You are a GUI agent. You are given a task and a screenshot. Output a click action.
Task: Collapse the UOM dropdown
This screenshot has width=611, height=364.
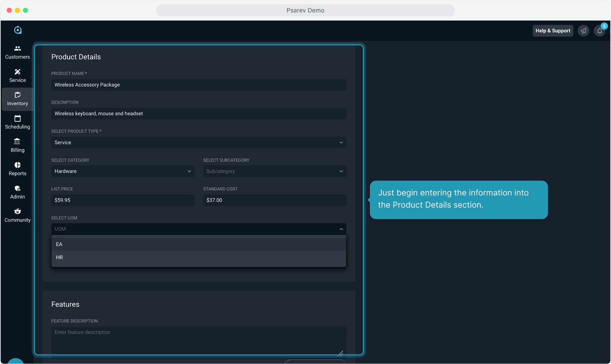click(x=341, y=229)
